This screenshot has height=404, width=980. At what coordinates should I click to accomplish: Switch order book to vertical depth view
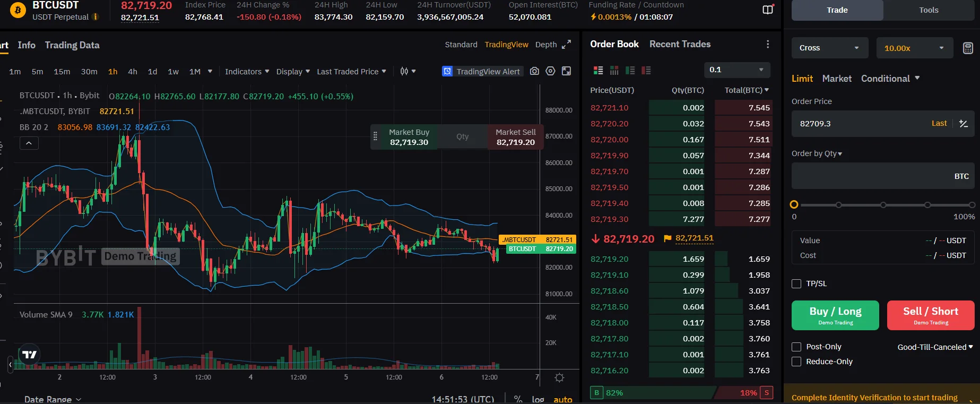click(x=614, y=70)
